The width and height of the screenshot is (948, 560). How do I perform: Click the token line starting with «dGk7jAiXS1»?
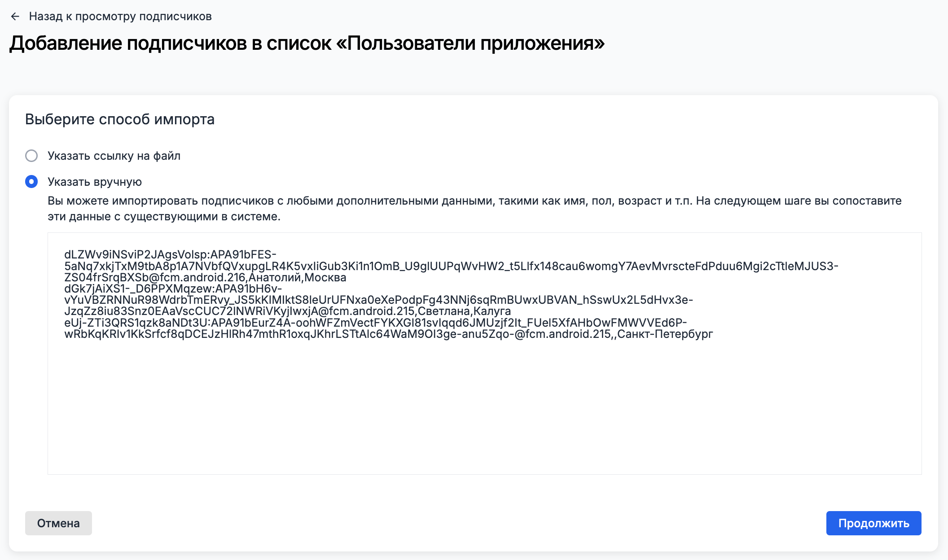click(x=173, y=289)
